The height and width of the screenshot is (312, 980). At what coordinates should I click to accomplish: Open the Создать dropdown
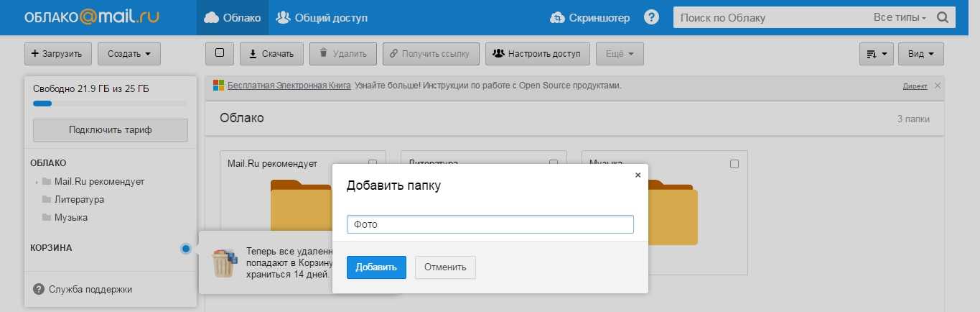129,54
